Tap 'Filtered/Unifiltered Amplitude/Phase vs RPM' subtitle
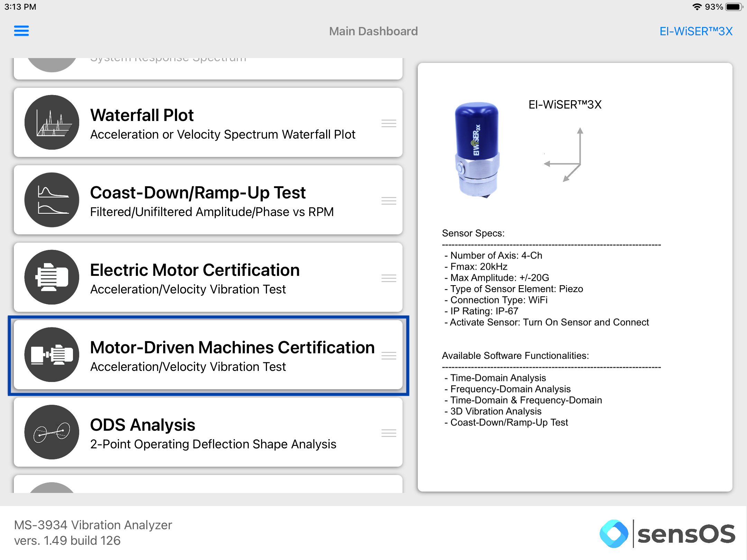This screenshot has height=560, width=747. coord(212,212)
